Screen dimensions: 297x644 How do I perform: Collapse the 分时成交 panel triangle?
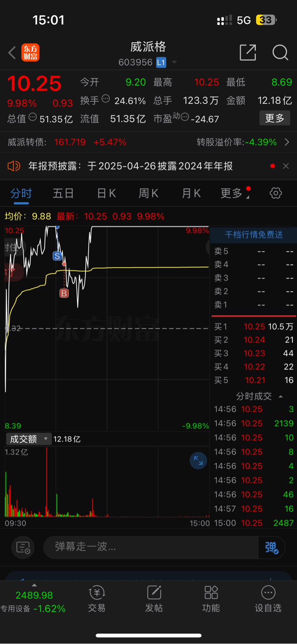(281, 397)
